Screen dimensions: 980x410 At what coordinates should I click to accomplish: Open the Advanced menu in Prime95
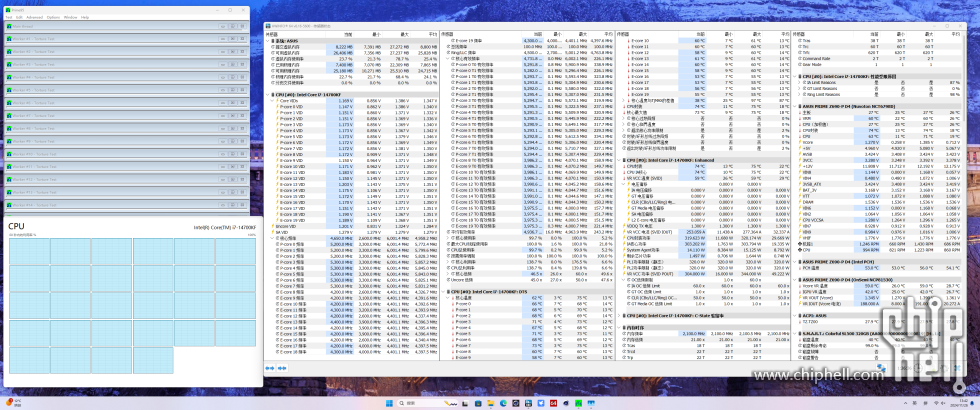[34, 17]
